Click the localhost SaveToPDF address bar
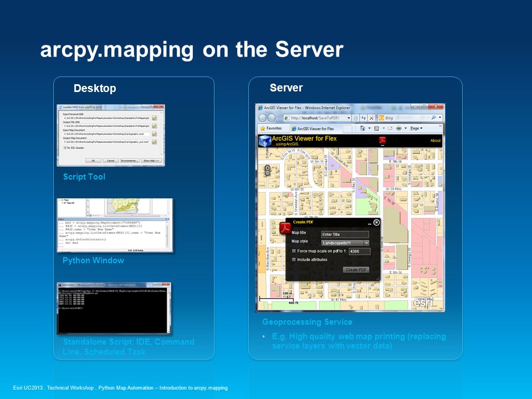 tap(317, 117)
